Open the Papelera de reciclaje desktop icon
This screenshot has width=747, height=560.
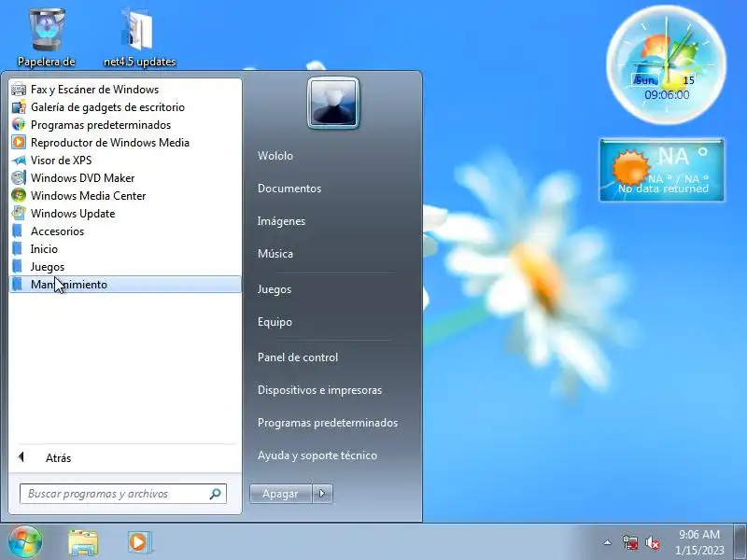tap(47, 37)
